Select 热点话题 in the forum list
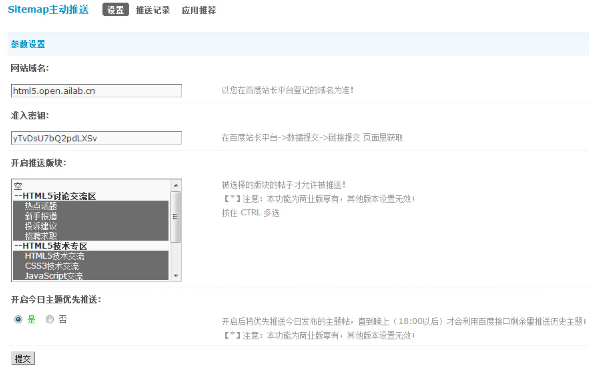This screenshot has width=589, height=376. [91, 206]
